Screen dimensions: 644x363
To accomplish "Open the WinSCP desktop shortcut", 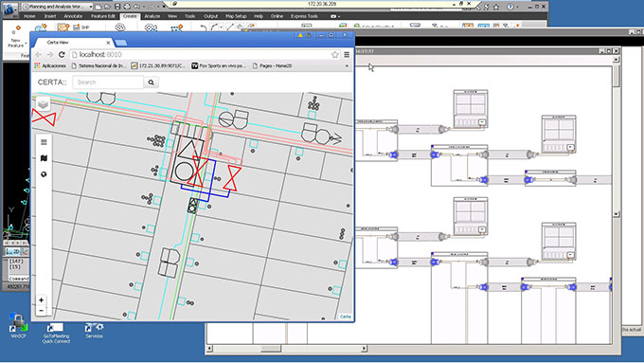I will pyautogui.click(x=18, y=326).
